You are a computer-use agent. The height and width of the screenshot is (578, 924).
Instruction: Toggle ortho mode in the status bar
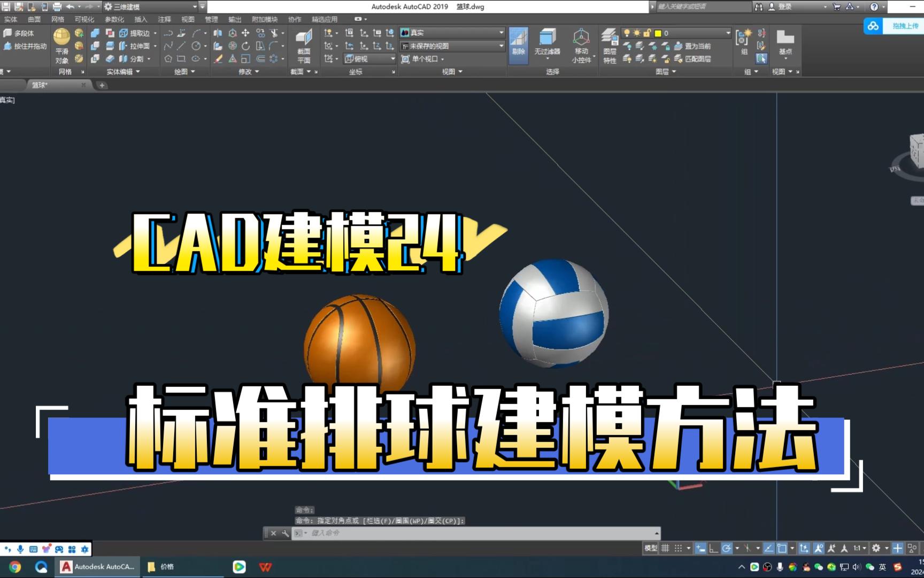tap(714, 548)
